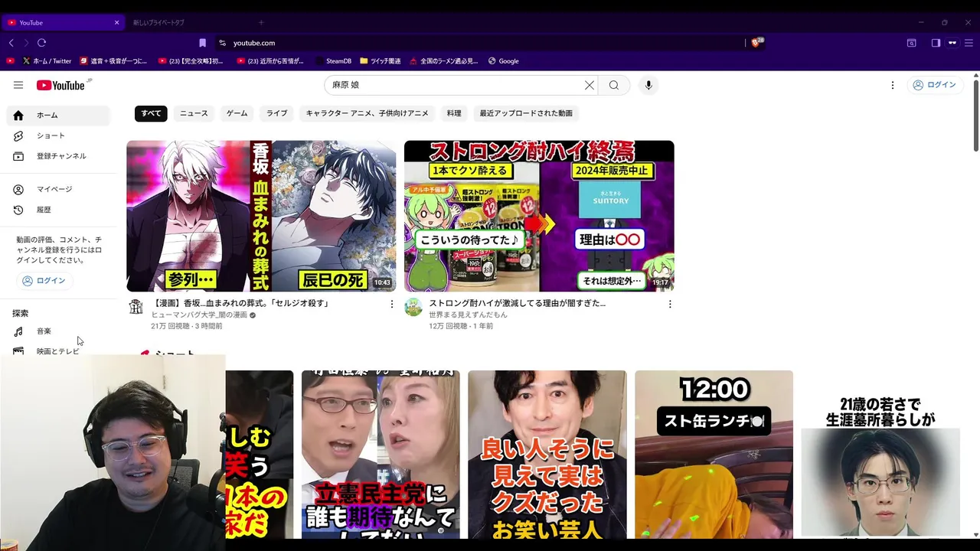Open the Google bookmark
The image size is (980, 551).
504,60
